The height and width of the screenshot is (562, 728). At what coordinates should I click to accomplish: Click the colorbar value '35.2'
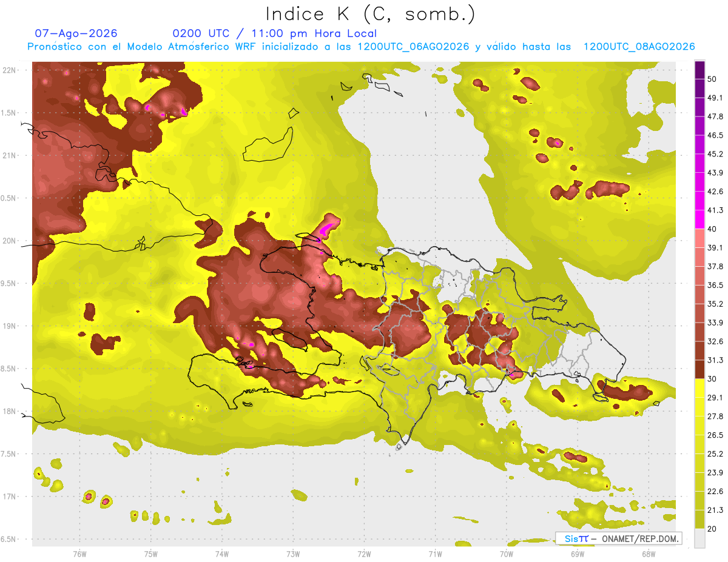[715, 304]
